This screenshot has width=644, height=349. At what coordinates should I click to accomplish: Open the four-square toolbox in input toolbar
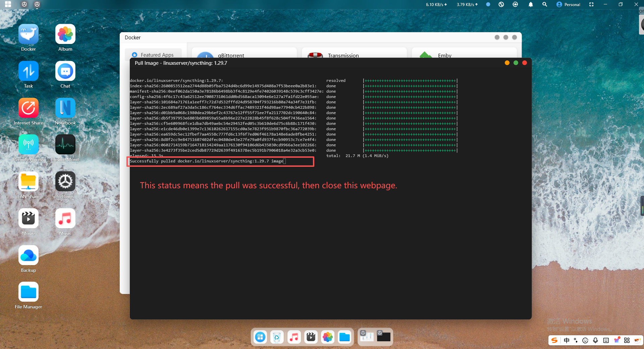627,340
